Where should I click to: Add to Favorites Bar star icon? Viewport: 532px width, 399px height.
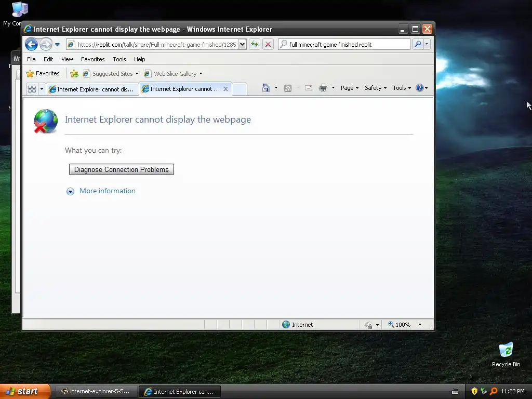74,74
